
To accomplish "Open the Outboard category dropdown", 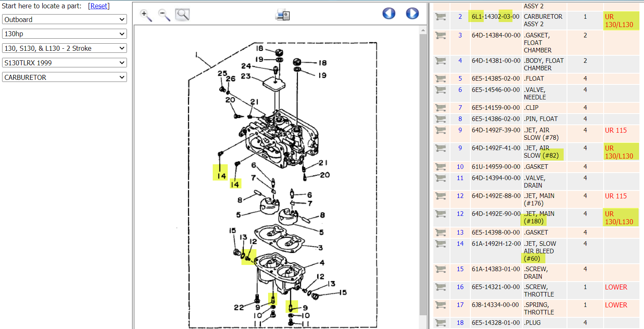I will coord(65,20).
